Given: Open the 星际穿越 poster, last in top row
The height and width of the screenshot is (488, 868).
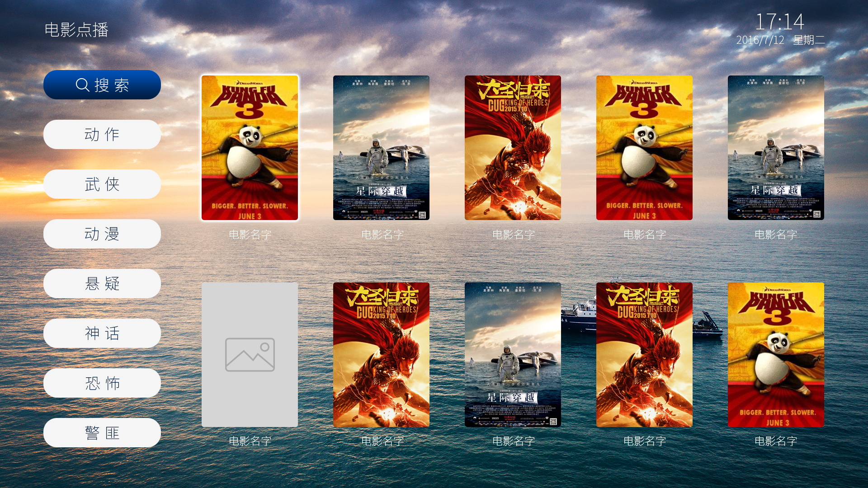Looking at the screenshot, I should click(x=776, y=148).
